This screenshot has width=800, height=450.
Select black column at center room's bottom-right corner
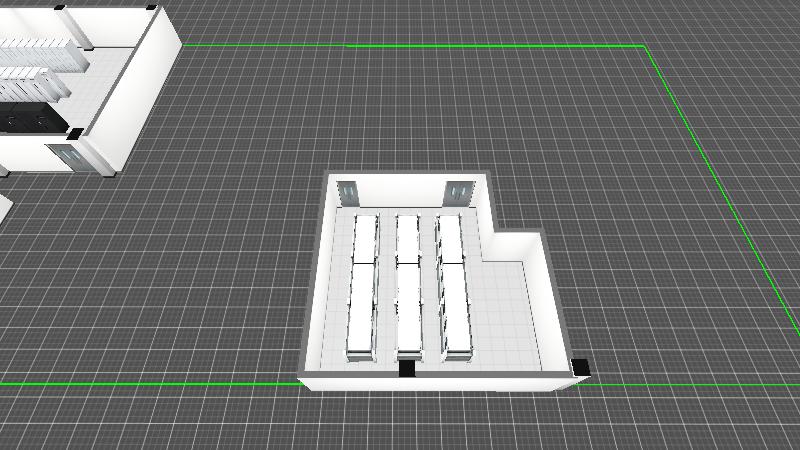point(579,367)
